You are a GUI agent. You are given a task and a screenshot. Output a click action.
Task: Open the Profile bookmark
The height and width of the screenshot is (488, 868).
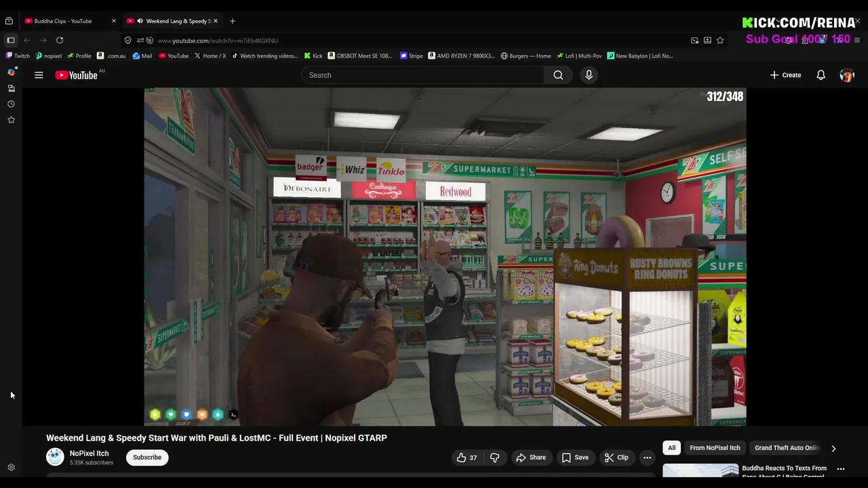click(79, 56)
